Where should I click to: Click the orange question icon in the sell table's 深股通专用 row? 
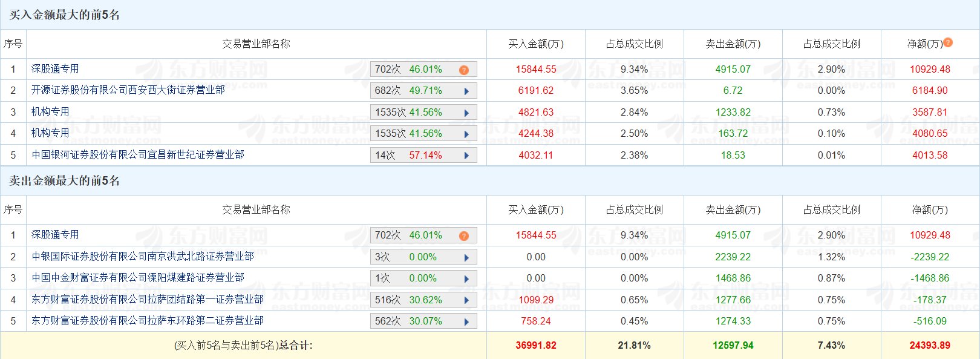463,236
